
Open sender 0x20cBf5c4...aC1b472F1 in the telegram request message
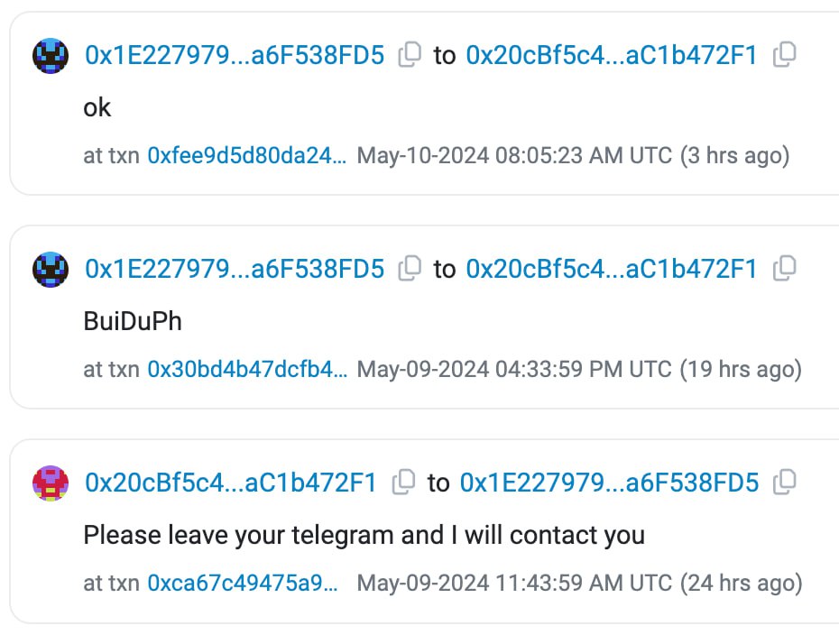click(231, 483)
